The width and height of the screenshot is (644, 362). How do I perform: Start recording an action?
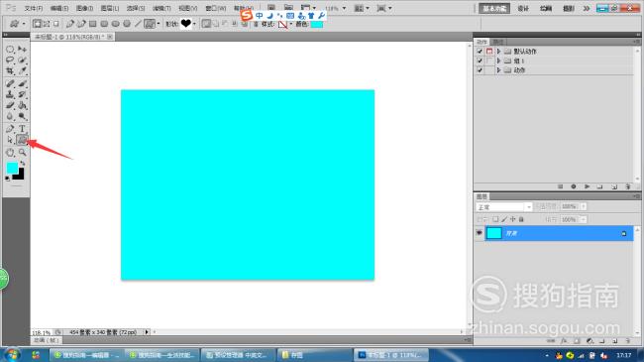574,186
